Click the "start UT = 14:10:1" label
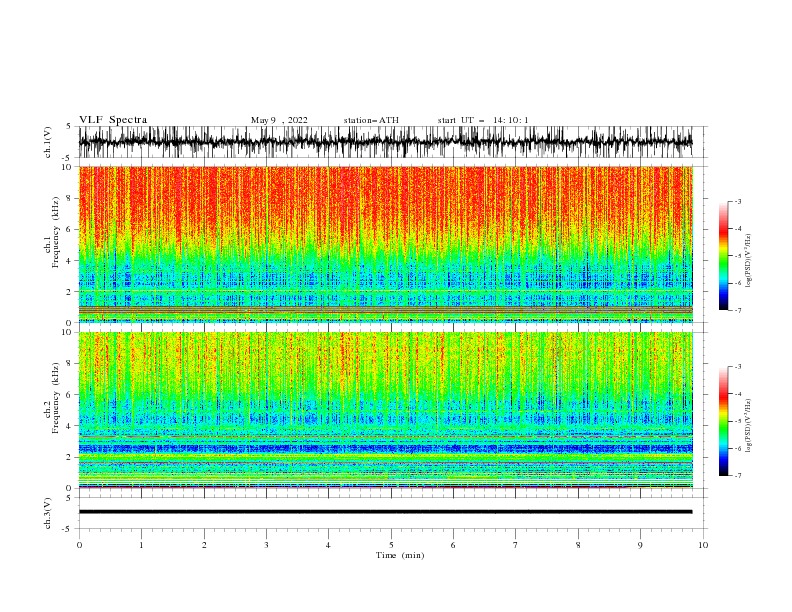The height and width of the screenshot is (612, 792). pos(482,120)
